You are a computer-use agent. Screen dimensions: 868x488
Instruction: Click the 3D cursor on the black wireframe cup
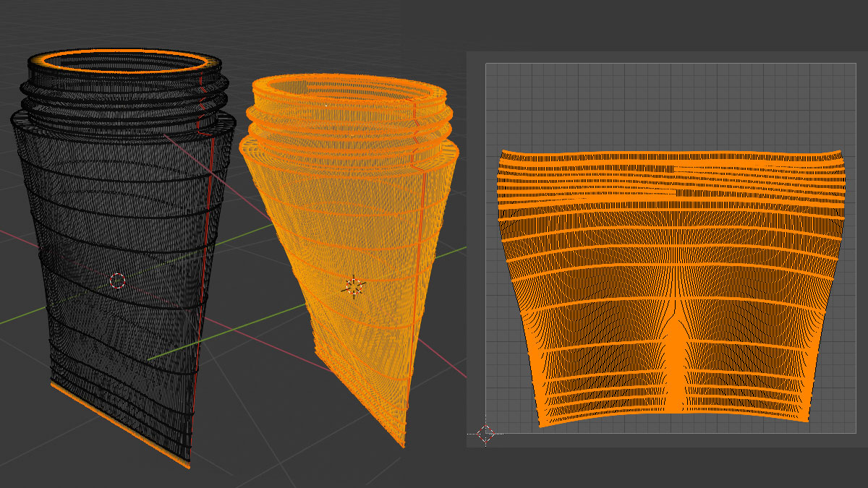pyautogui.click(x=117, y=281)
